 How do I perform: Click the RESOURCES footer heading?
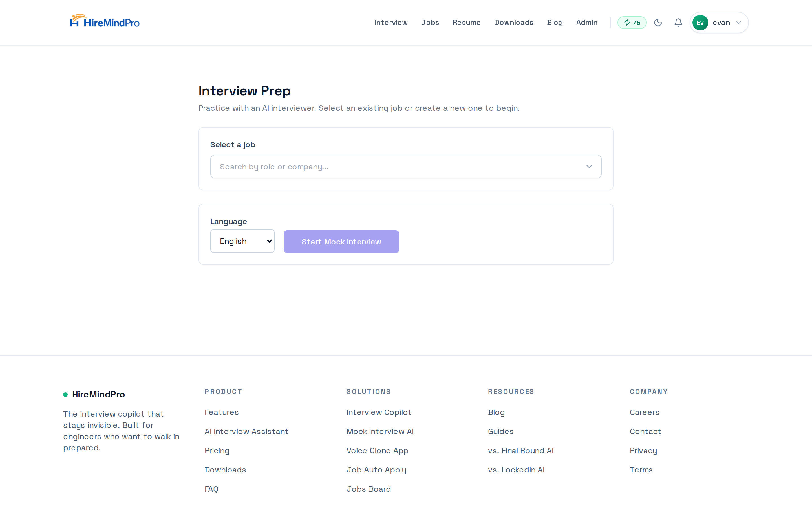pos(511,392)
